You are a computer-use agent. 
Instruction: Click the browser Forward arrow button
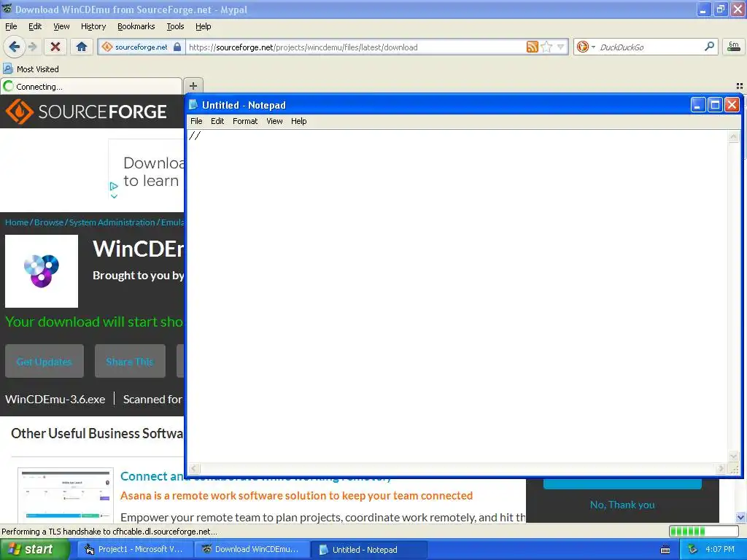[32, 47]
